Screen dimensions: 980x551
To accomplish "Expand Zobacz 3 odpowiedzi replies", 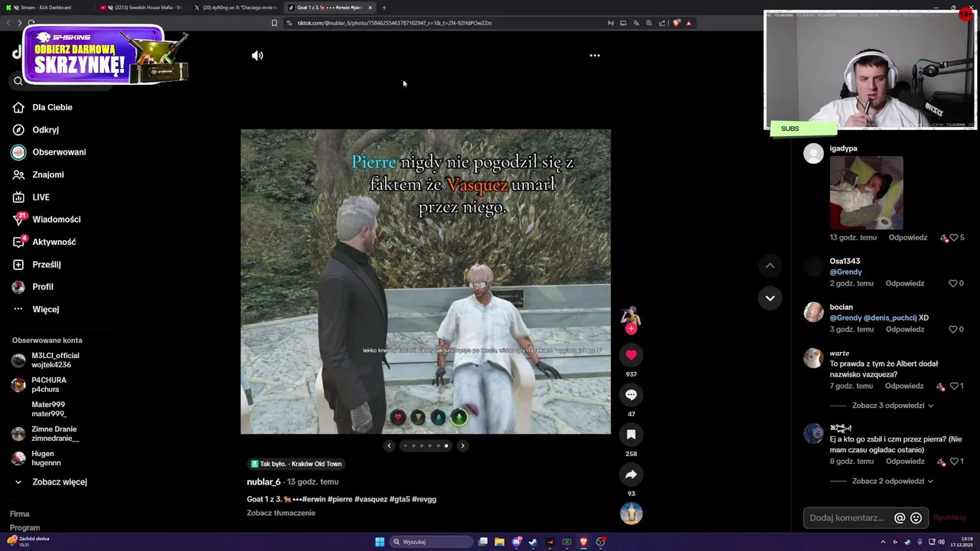I will tap(892, 406).
